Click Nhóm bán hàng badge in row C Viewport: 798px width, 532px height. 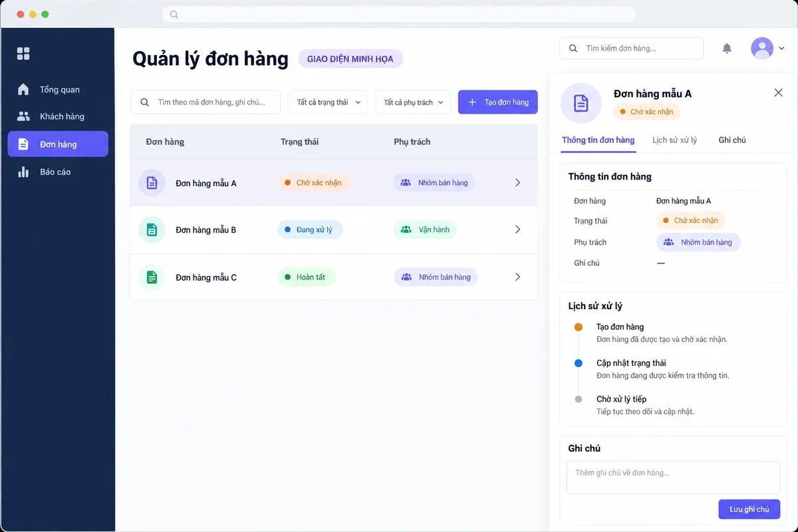pos(436,277)
